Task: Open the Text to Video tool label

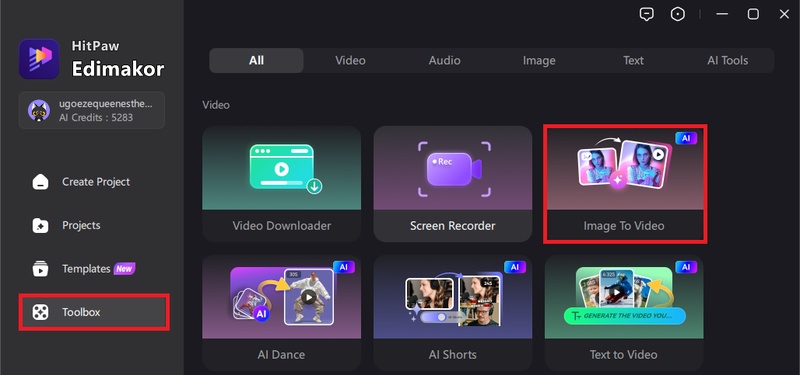Action: [623, 355]
